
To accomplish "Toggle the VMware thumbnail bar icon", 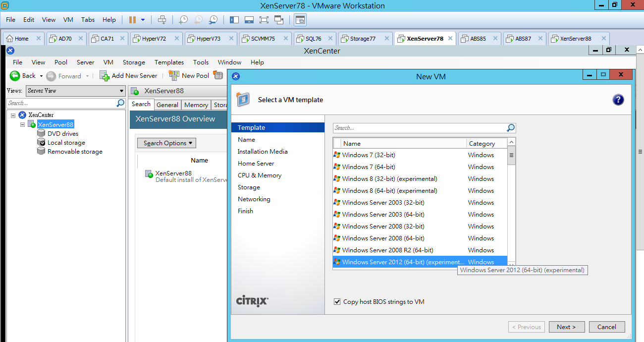I will [249, 20].
